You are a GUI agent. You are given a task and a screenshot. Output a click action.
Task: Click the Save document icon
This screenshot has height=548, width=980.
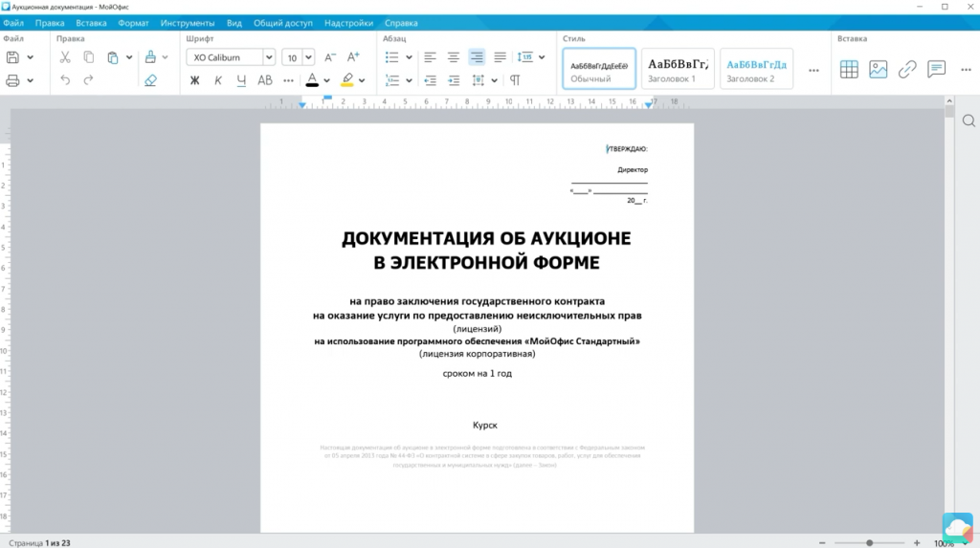tap(12, 57)
